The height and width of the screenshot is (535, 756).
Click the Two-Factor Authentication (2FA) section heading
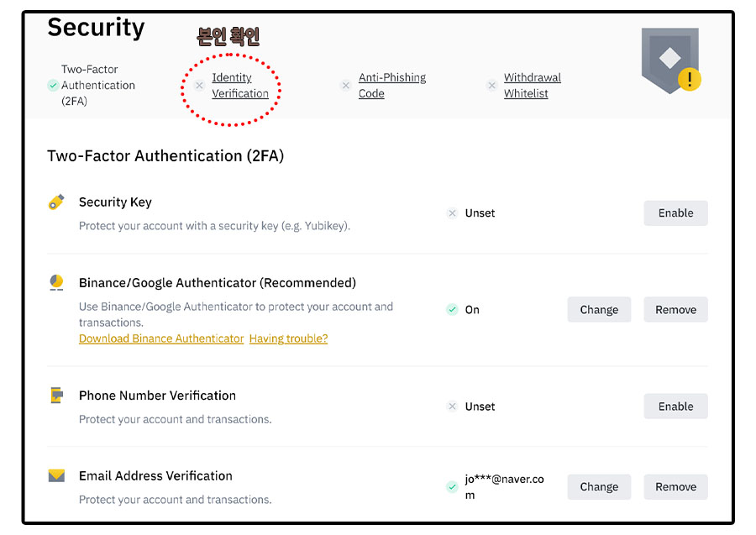click(x=165, y=156)
